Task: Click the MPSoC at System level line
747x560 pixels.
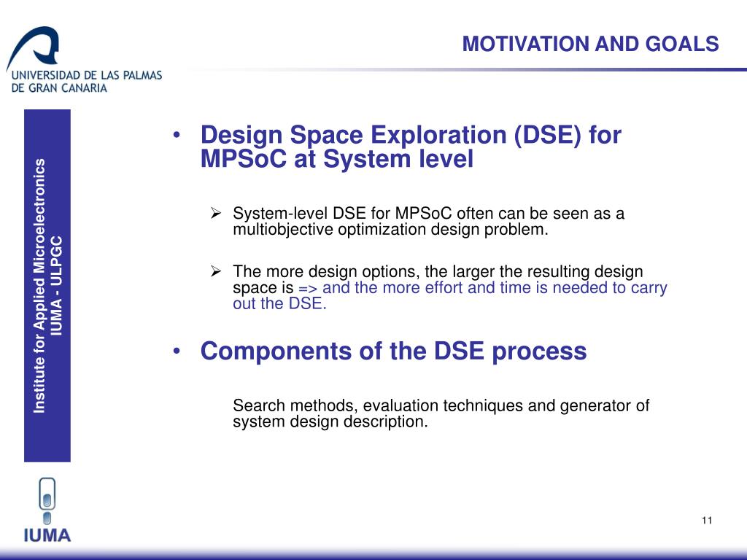Action: [337, 158]
